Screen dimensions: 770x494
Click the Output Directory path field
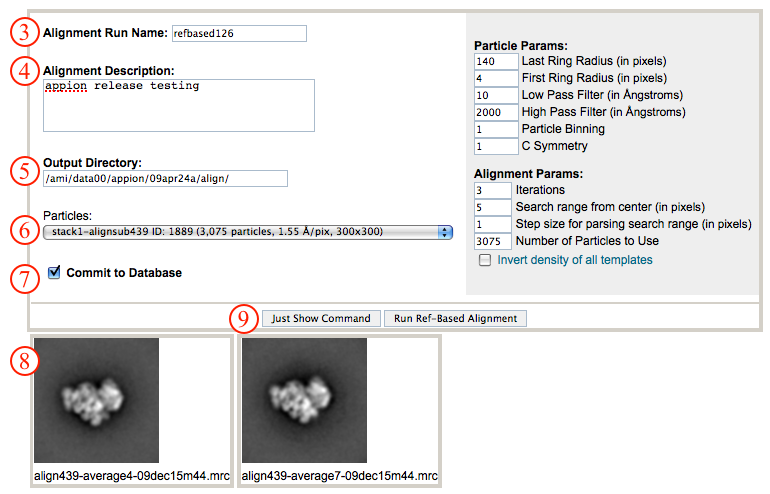click(165, 178)
